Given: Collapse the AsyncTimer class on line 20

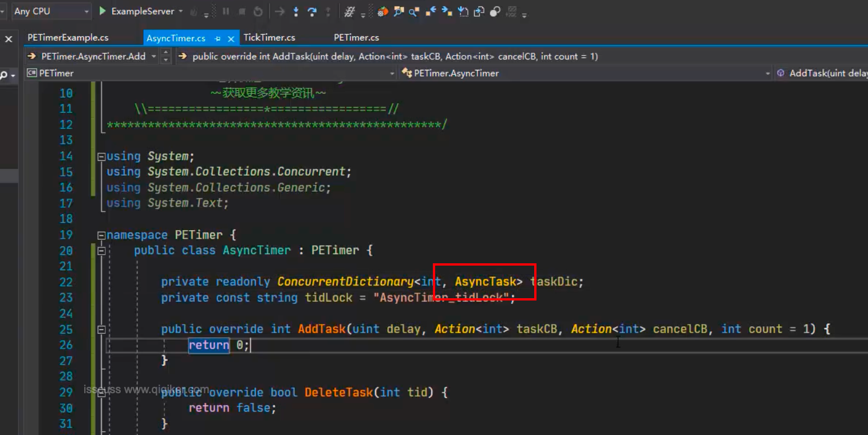Looking at the screenshot, I should point(101,251).
